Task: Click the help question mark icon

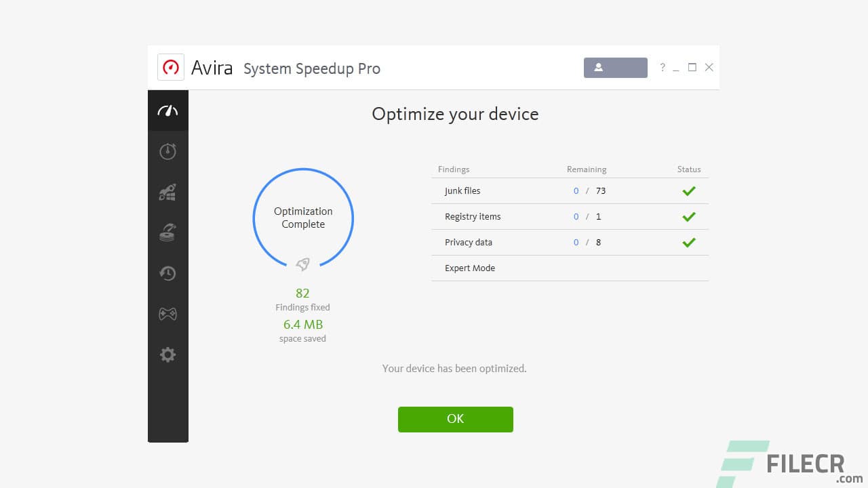Action: [663, 67]
